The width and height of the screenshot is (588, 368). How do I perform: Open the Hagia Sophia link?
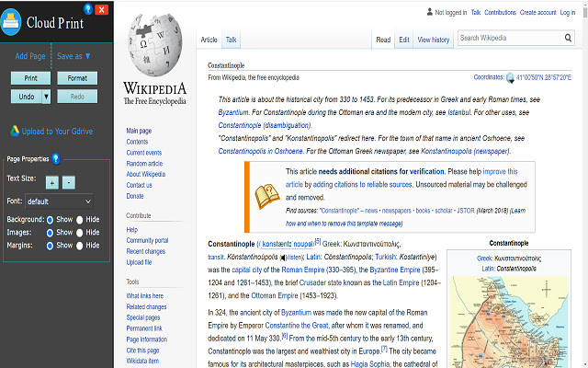pyautogui.click(x=369, y=364)
